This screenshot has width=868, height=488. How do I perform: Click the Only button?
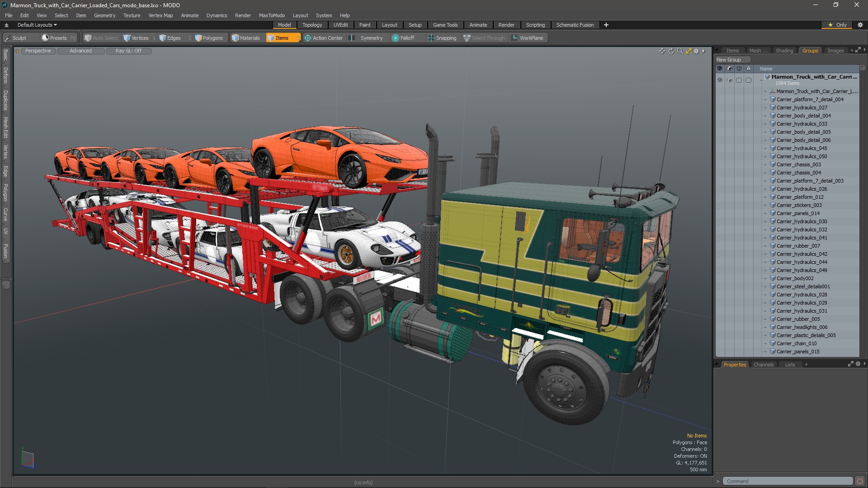pos(837,25)
